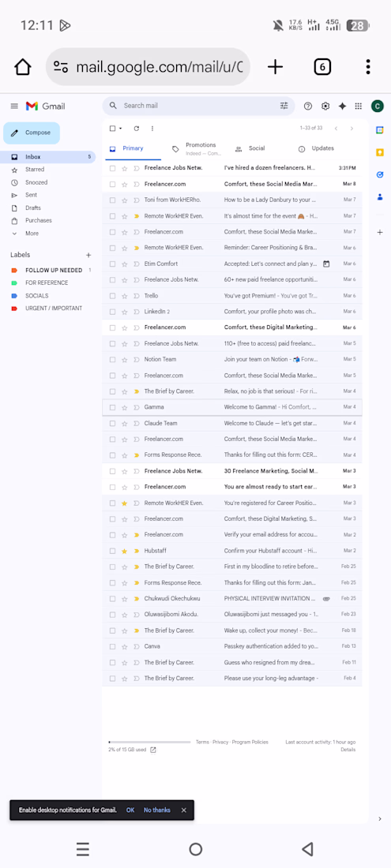The width and height of the screenshot is (391, 868).
Task: Select the Notion Team email checkbox
Action: click(x=112, y=359)
